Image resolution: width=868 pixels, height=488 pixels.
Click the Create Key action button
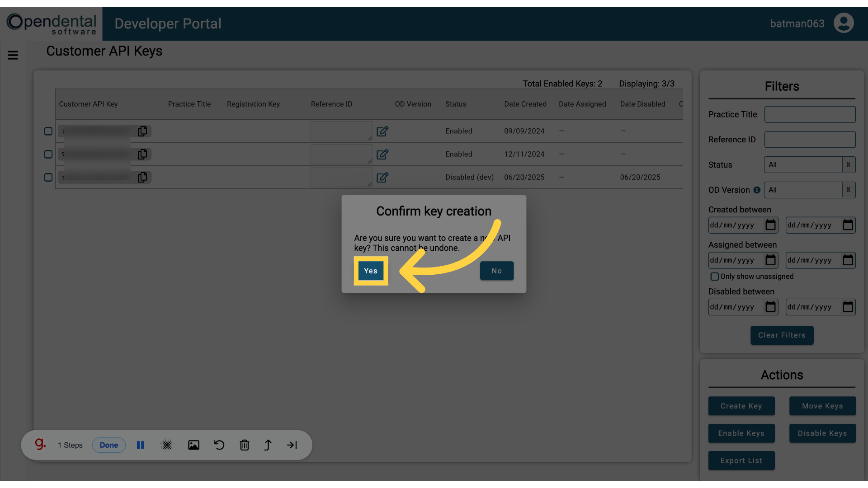[x=741, y=406]
